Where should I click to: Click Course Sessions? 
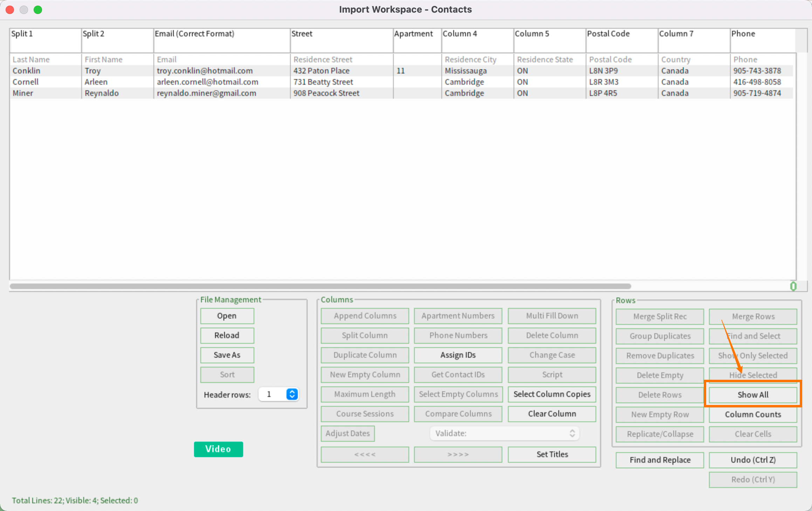pyautogui.click(x=365, y=414)
